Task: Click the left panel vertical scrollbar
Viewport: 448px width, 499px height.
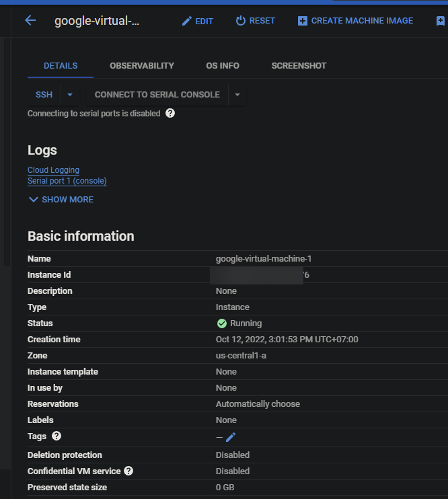Action: pyautogui.click(x=7, y=151)
